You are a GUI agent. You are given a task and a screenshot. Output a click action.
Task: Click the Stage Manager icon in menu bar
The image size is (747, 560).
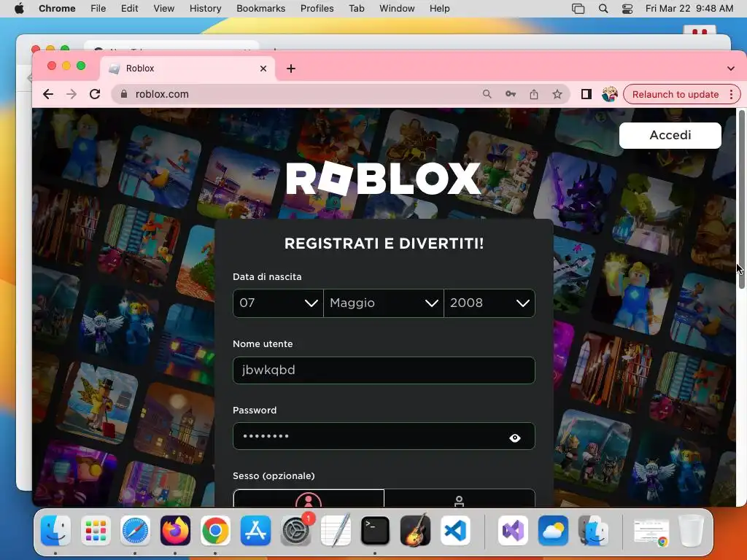tap(578, 9)
